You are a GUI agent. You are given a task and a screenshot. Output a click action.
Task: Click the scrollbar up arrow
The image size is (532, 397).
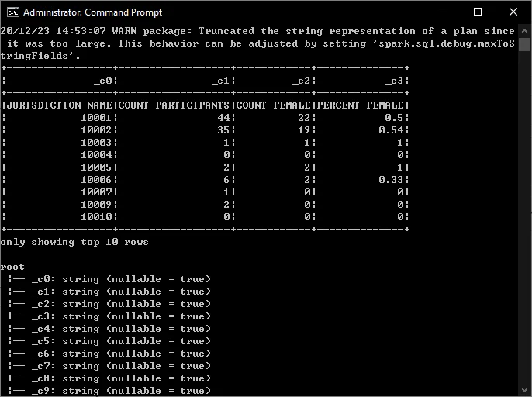coord(525,29)
